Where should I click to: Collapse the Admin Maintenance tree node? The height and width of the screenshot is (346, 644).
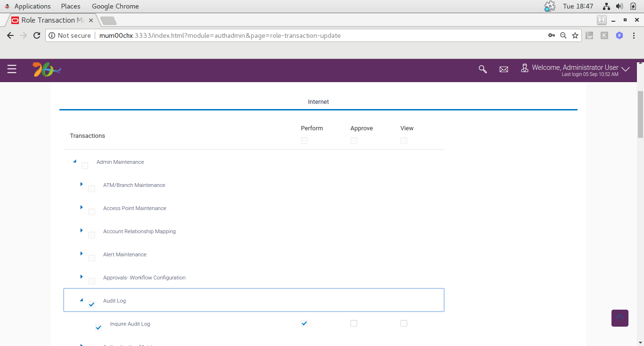[x=74, y=161]
